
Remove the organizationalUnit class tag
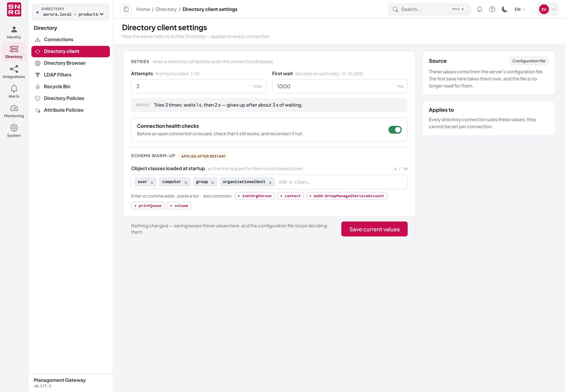tap(270, 182)
